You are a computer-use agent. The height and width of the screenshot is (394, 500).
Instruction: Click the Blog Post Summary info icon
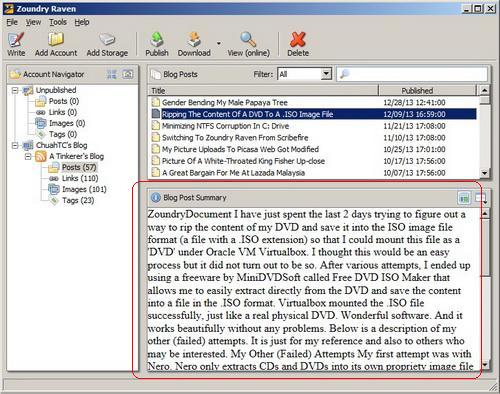[x=155, y=198]
